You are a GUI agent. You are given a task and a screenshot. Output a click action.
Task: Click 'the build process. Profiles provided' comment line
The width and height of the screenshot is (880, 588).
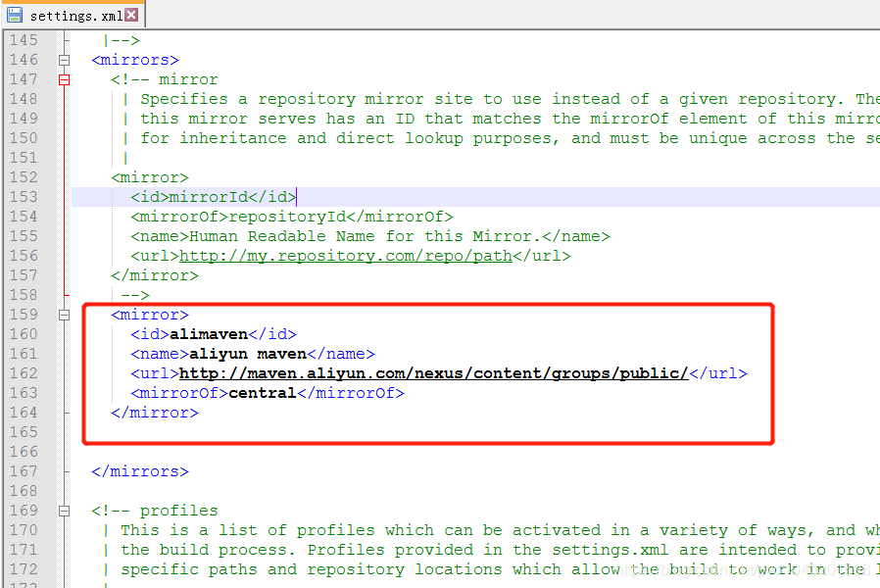pyautogui.click(x=491, y=550)
